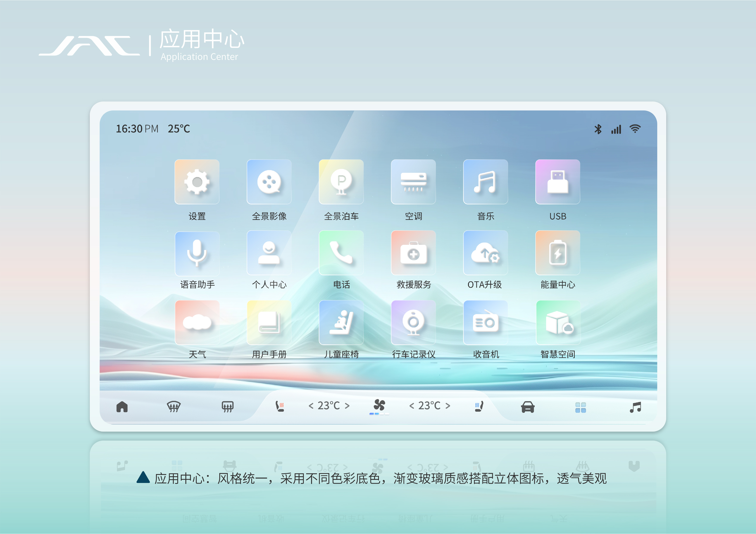This screenshot has width=756, height=534.
Task: Open the 语音助手 voice assistant app
Action: coord(197,253)
